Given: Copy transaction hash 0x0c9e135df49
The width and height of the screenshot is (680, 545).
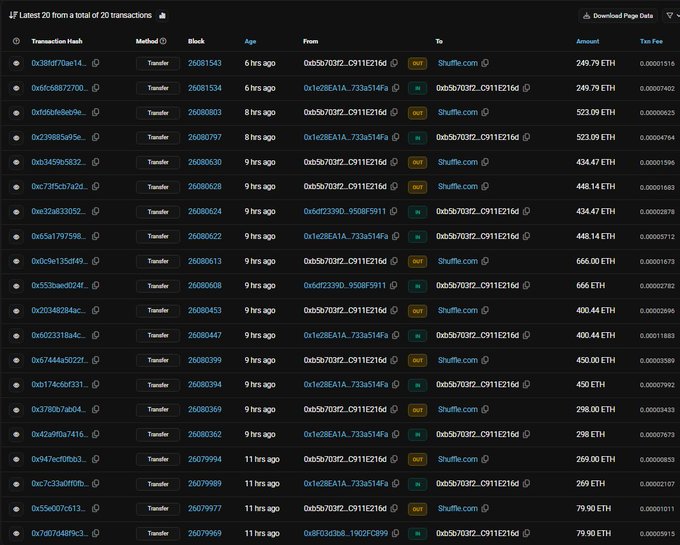Looking at the screenshot, I should pyautogui.click(x=95, y=261).
